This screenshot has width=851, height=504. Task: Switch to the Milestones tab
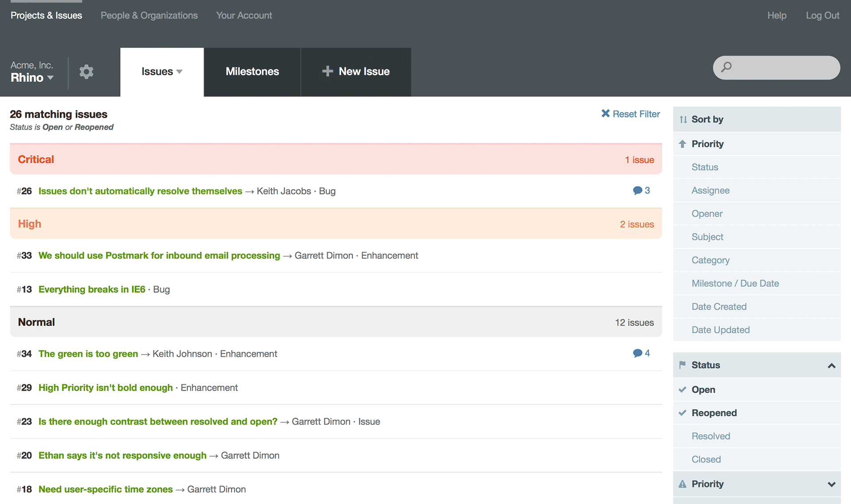[252, 72]
